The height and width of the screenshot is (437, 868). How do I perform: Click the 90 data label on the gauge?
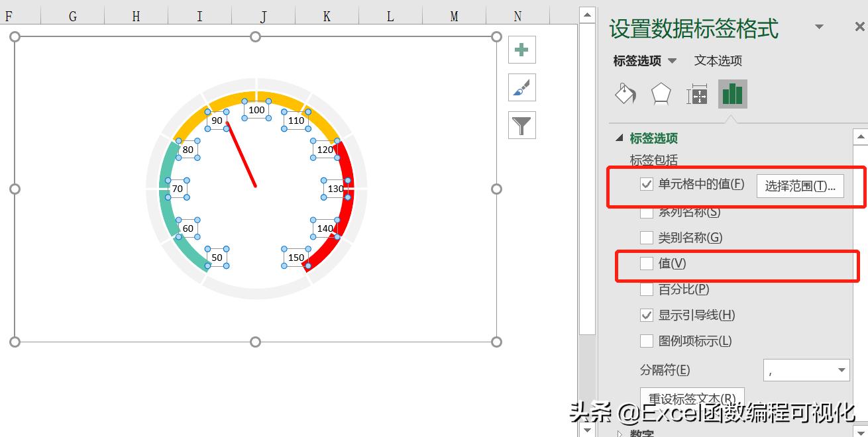coord(217,121)
